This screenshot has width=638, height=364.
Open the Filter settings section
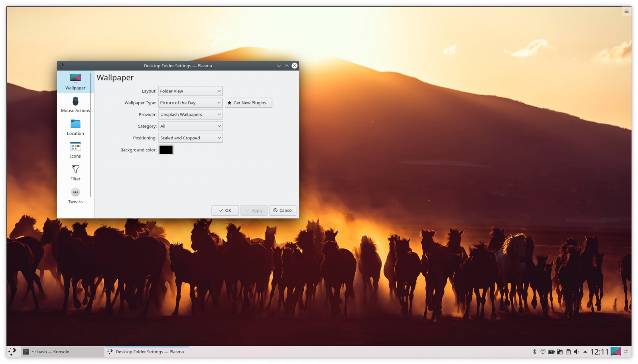[x=75, y=173]
